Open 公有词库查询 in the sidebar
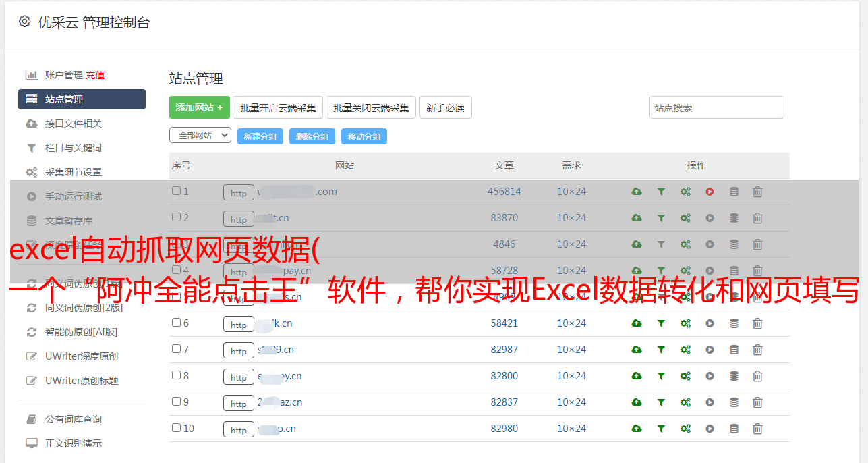Image resolution: width=868 pixels, height=463 pixels. click(74, 419)
